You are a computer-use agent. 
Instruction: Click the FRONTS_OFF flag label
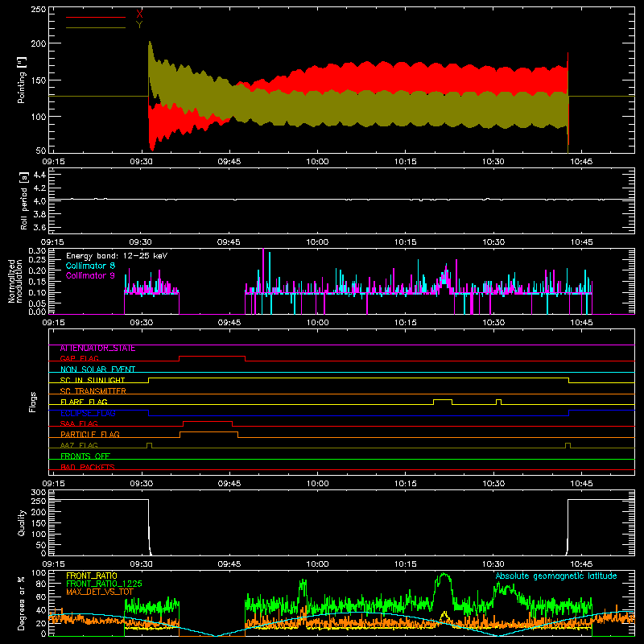point(85,456)
